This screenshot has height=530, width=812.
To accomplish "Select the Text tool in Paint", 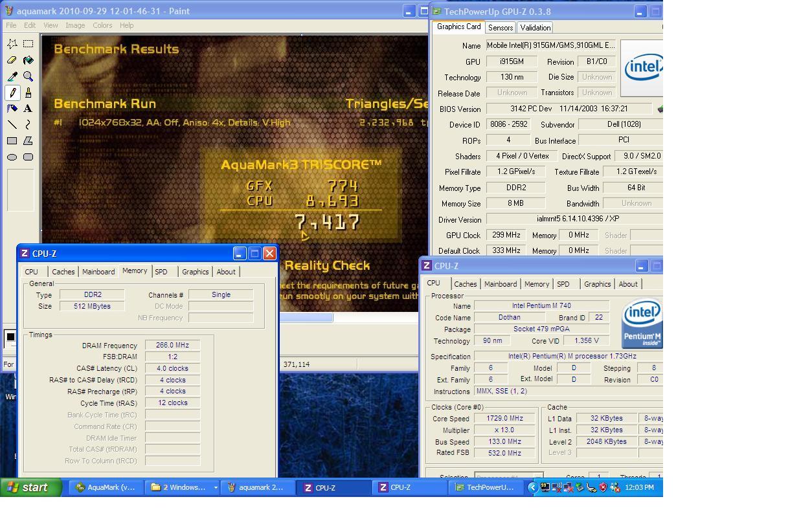I will 28,109.
